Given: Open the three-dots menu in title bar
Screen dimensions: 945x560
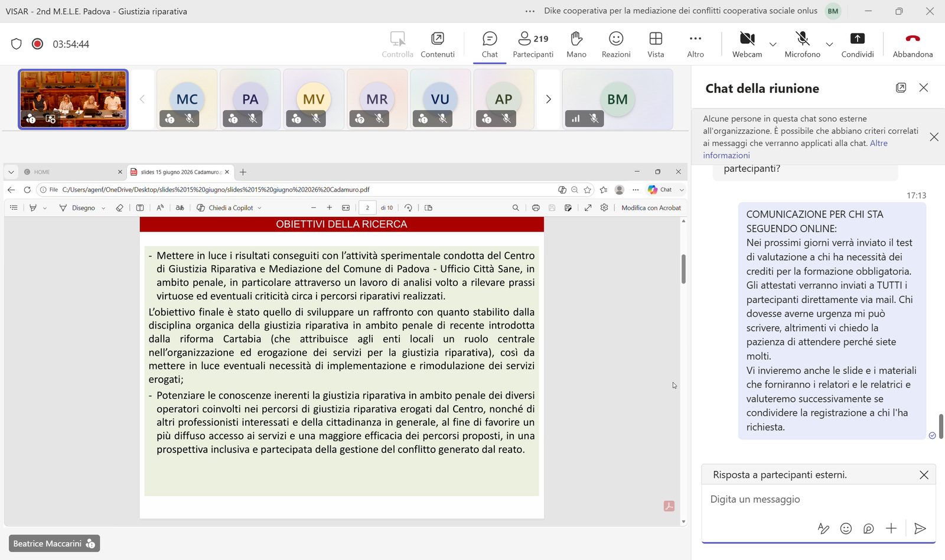Looking at the screenshot, I should 530,11.
